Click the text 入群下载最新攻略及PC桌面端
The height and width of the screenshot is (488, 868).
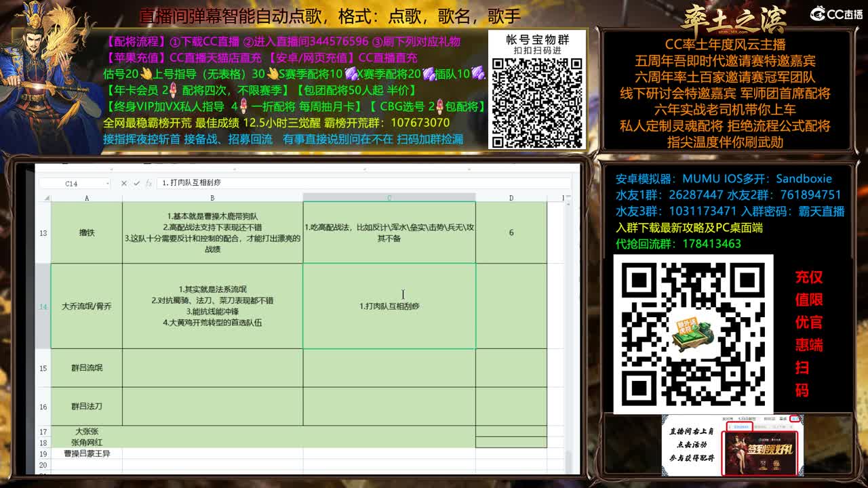point(689,227)
